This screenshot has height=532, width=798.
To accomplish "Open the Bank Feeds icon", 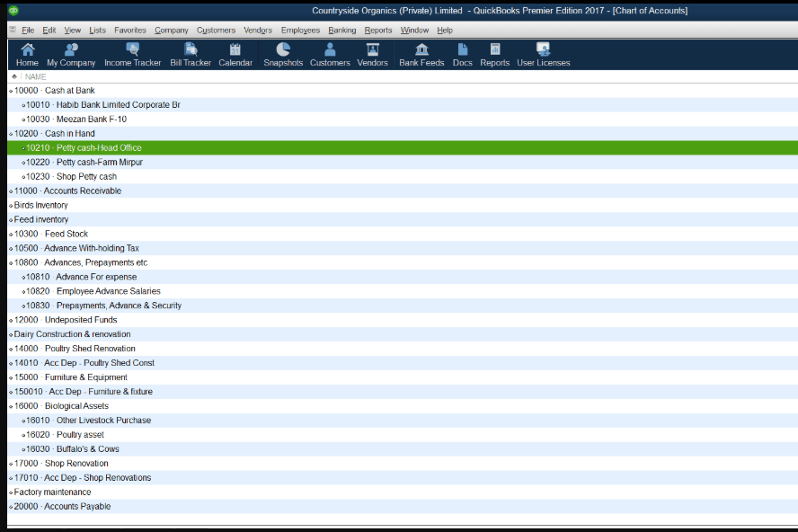I will click(x=421, y=55).
